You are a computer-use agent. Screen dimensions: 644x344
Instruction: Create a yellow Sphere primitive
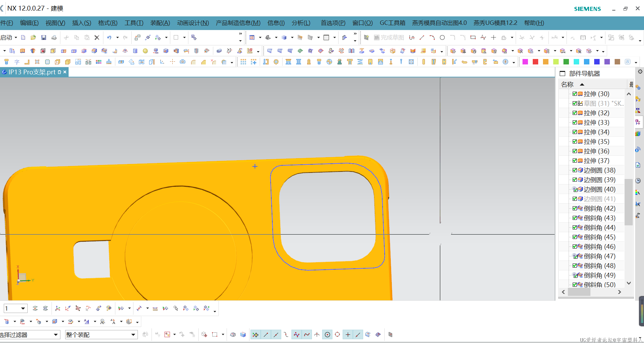tap(145, 51)
